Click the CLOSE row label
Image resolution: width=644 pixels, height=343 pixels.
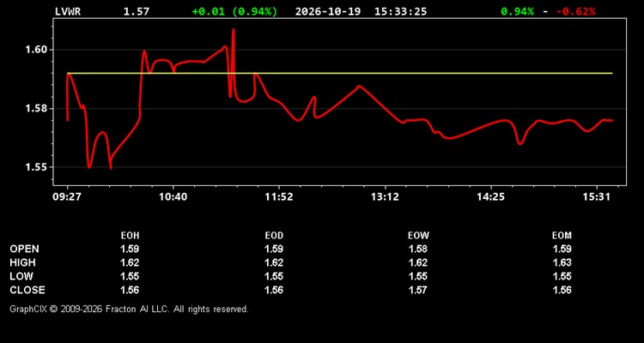pyautogui.click(x=27, y=290)
